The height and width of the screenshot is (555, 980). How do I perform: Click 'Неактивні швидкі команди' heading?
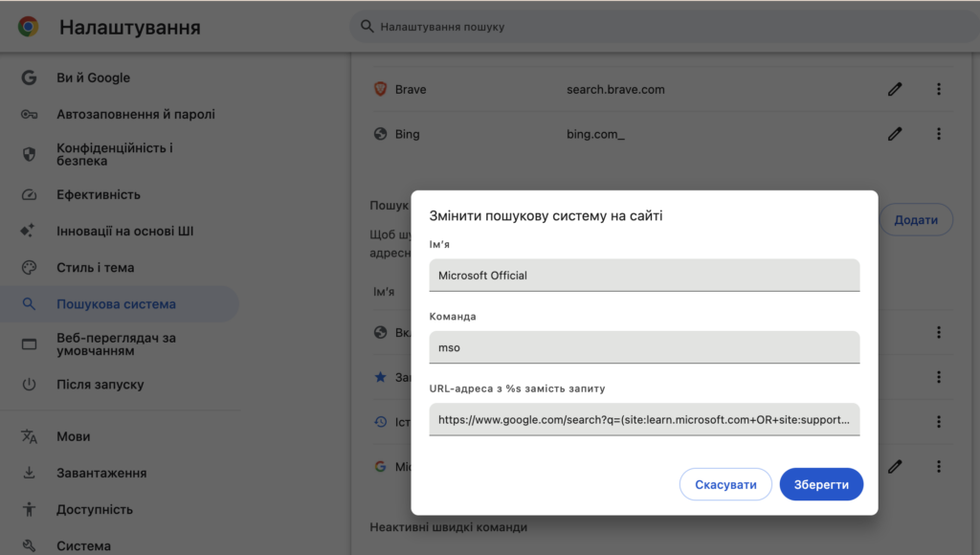click(448, 527)
